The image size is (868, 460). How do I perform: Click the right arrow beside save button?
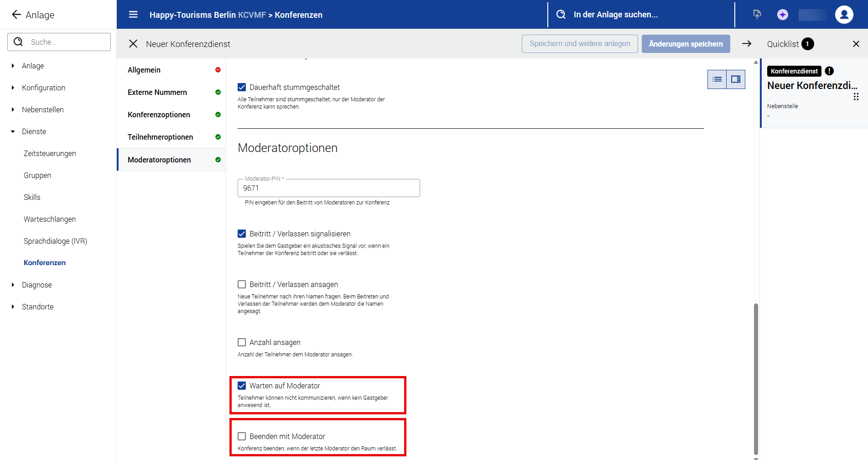[747, 44]
